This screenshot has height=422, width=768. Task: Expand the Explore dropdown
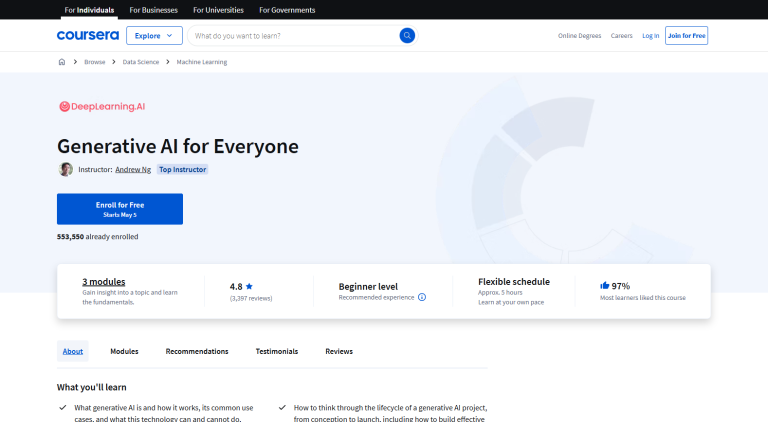point(154,35)
